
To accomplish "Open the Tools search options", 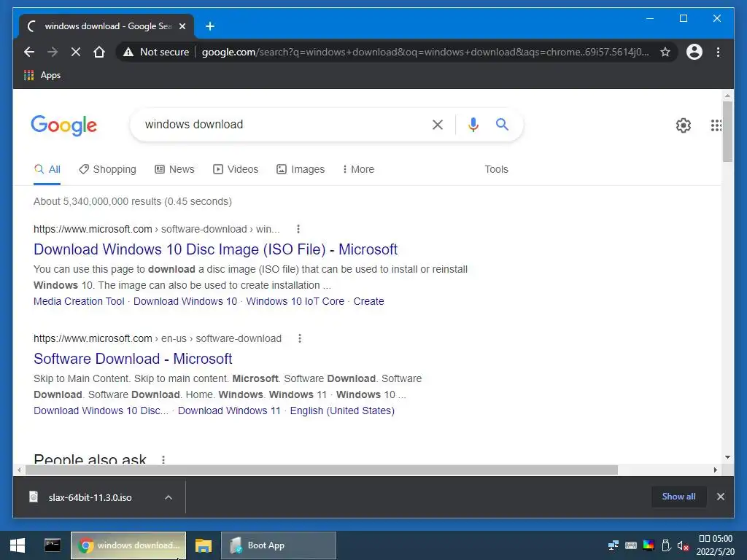I will click(x=496, y=169).
